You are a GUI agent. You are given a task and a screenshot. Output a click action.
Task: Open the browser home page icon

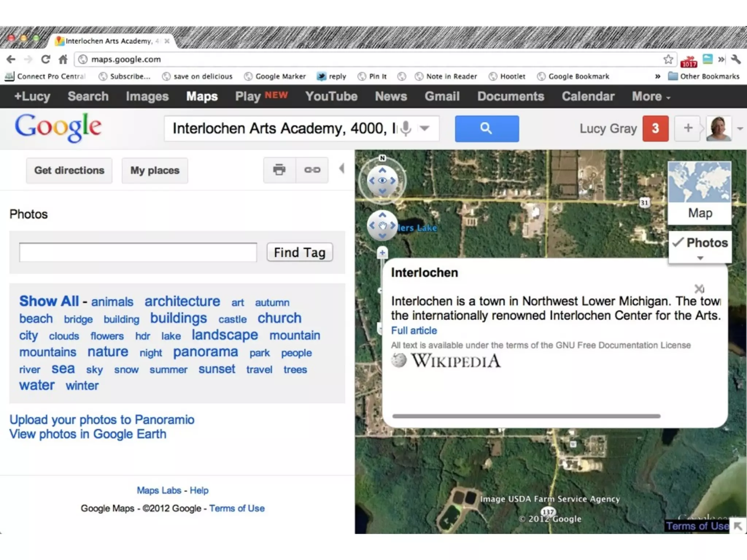(63, 59)
